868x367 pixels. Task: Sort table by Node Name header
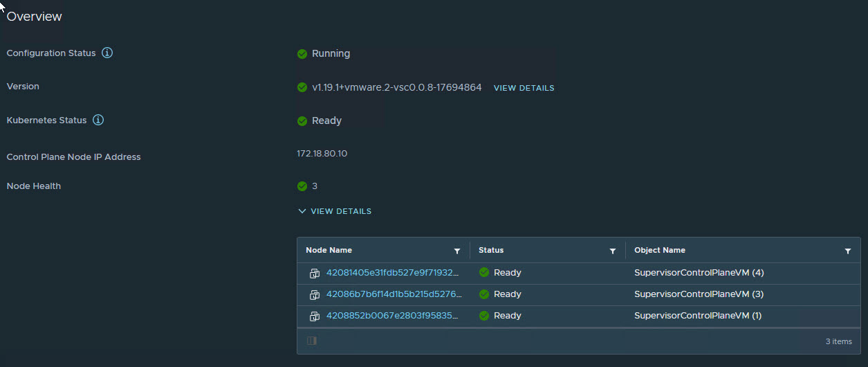329,250
